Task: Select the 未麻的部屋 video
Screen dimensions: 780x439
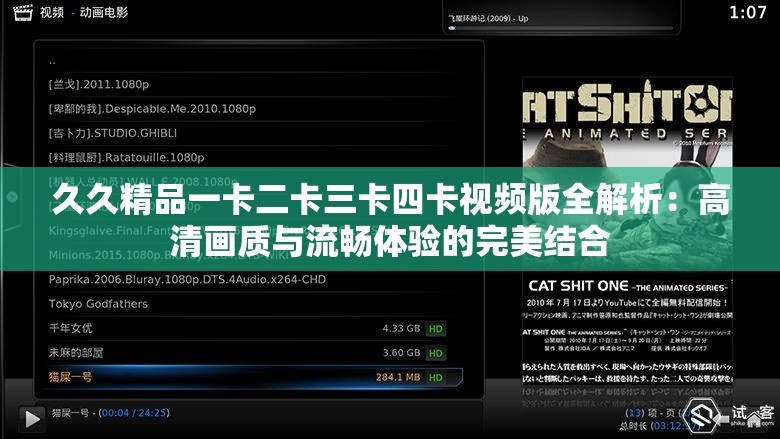Action: (x=251, y=353)
